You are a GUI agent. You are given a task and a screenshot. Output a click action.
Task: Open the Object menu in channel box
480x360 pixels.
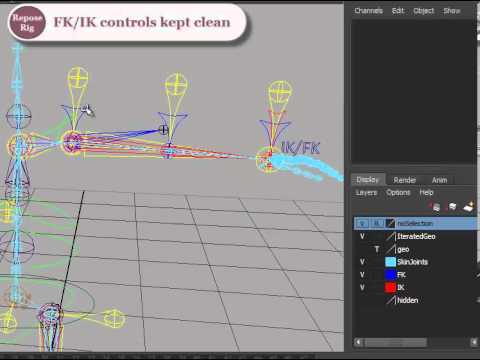click(x=424, y=11)
